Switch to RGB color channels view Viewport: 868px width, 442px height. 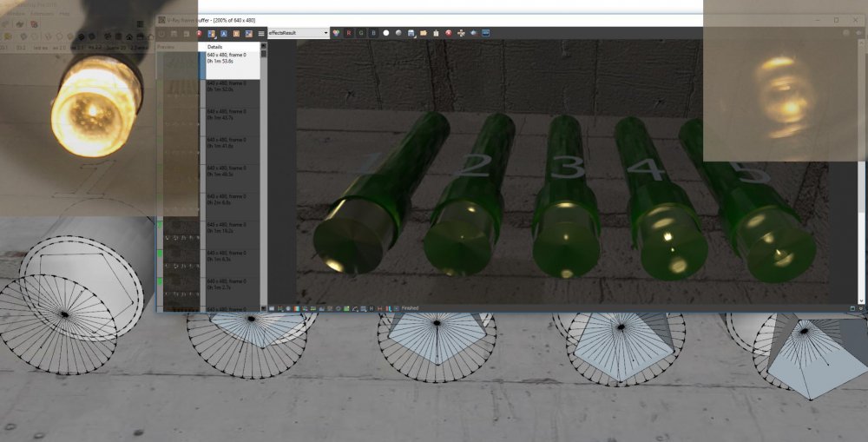click(x=336, y=33)
